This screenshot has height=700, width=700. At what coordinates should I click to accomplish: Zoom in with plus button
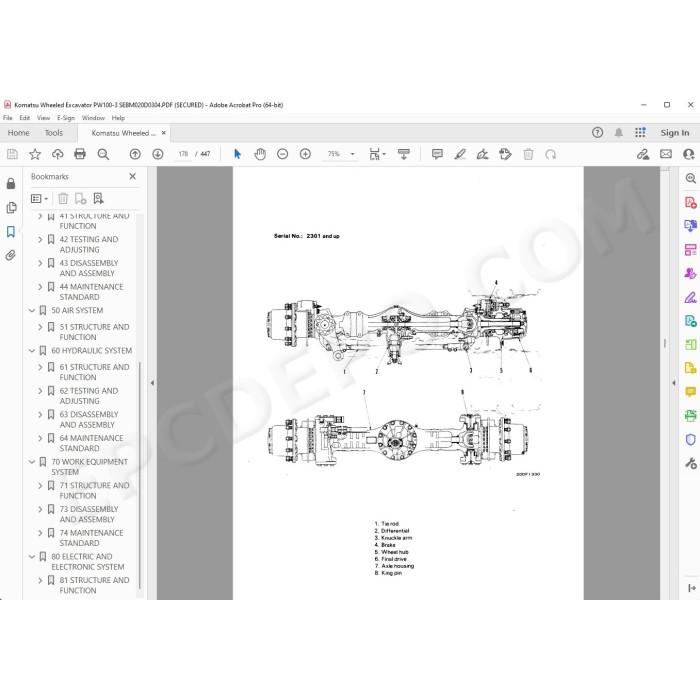click(305, 154)
